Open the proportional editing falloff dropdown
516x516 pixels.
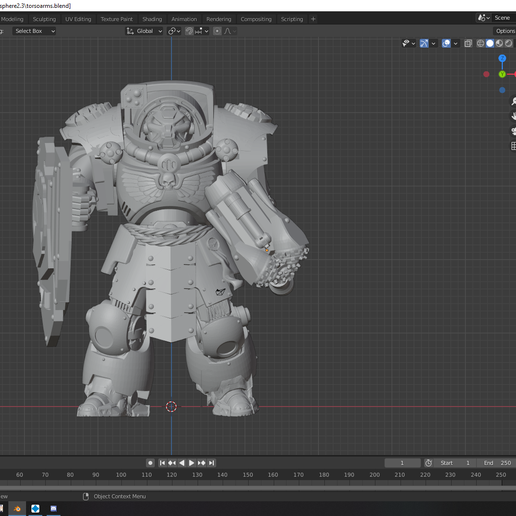point(230,31)
